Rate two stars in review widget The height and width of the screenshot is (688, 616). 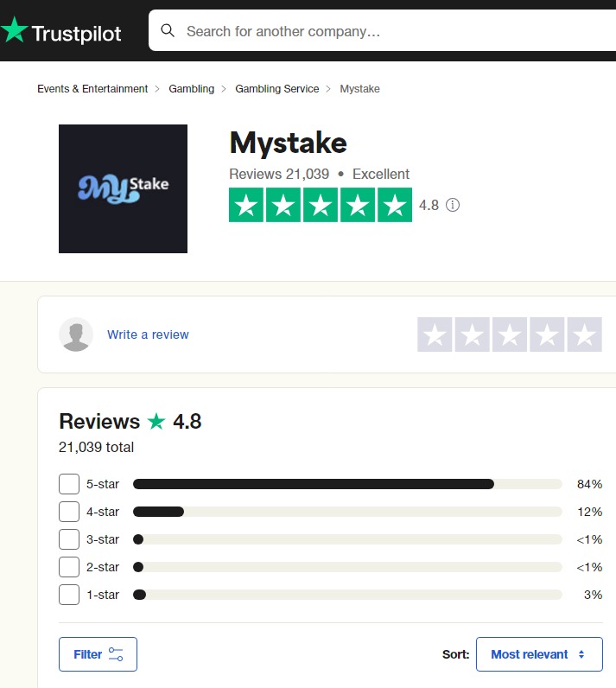(x=473, y=334)
